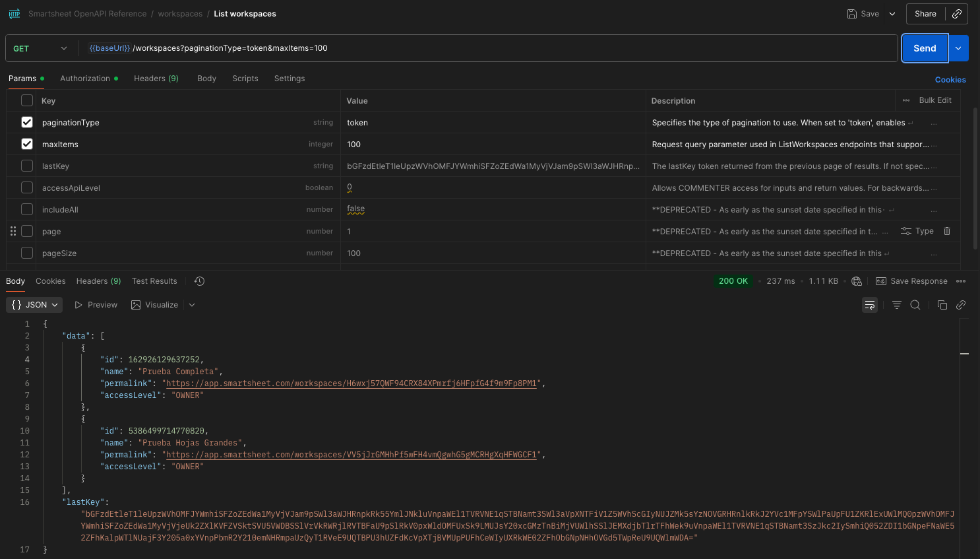Open the JSON format dropdown
This screenshot has width=980, height=559.
pyautogui.click(x=34, y=305)
